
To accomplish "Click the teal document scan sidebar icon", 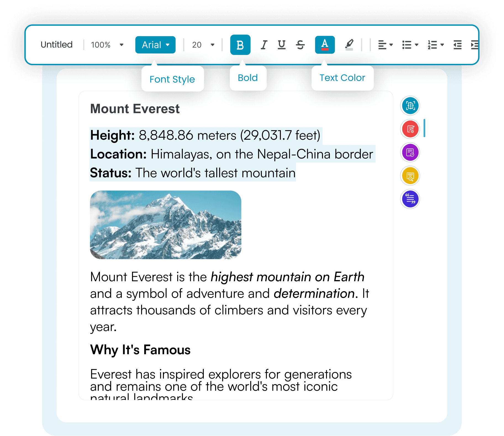I will point(410,106).
